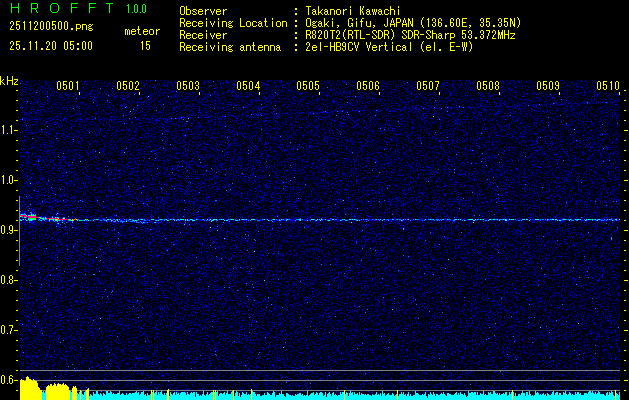Viewport: 629px width, 400px height.
Task: Click the 0.9 kHz axis label
Action: pyautogui.click(x=9, y=230)
